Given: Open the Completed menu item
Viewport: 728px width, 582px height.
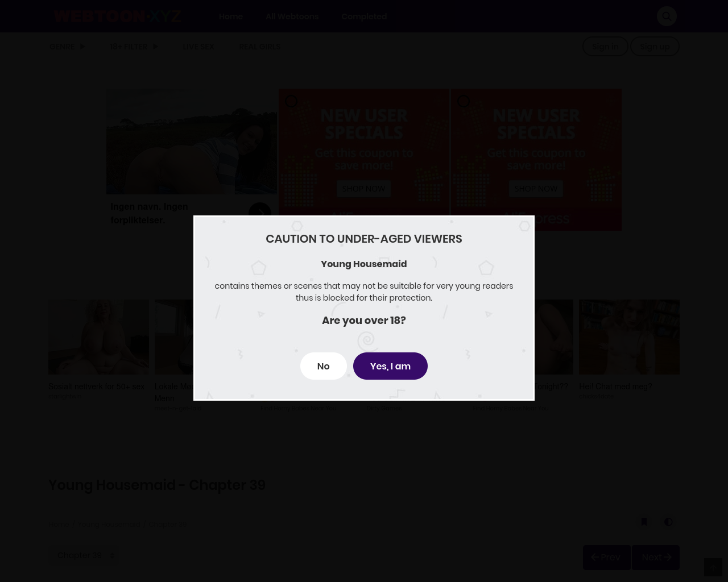Looking at the screenshot, I should [x=364, y=16].
